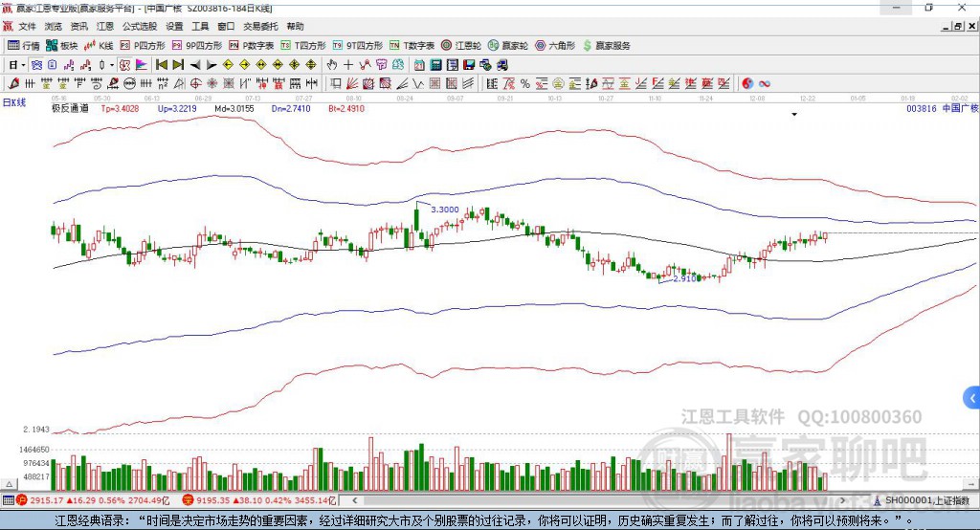
Task: Click the red Gann fan lines icon
Action: click(x=352, y=84)
